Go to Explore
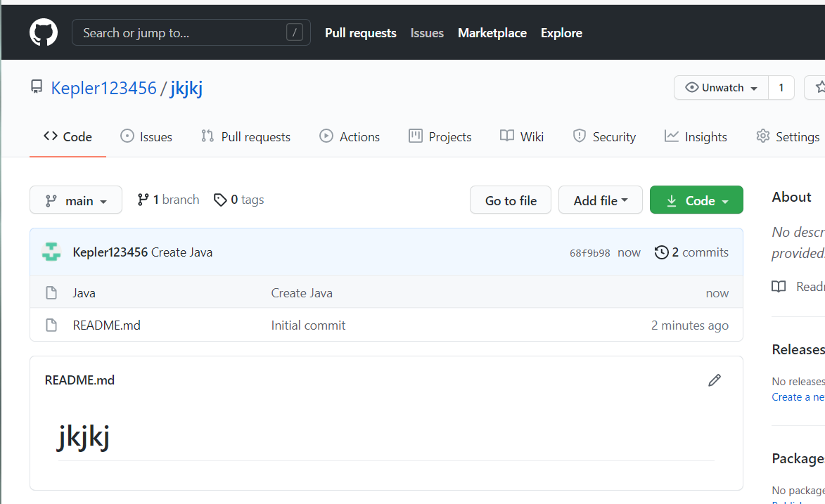Viewport: 825px width, 504px height. click(x=561, y=32)
